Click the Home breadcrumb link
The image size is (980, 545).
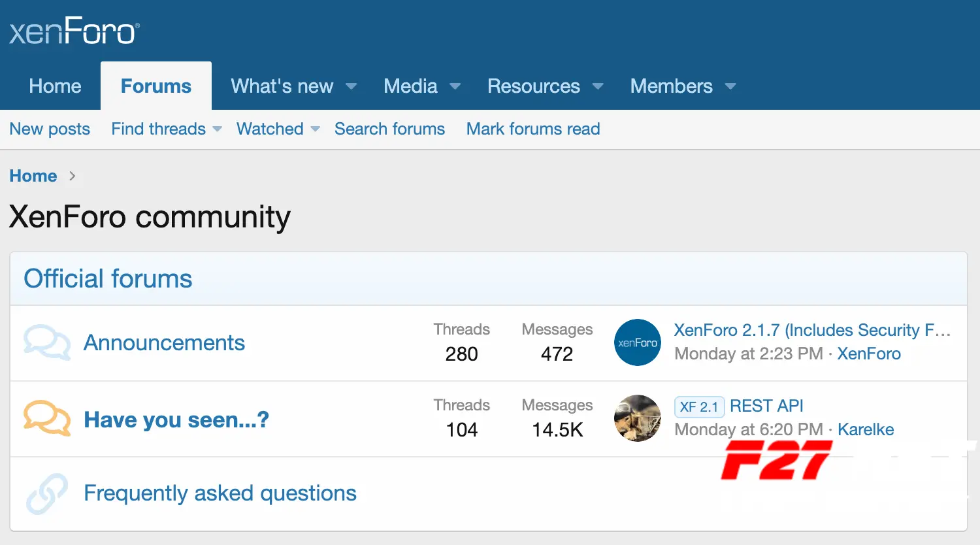click(x=33, y=176)
